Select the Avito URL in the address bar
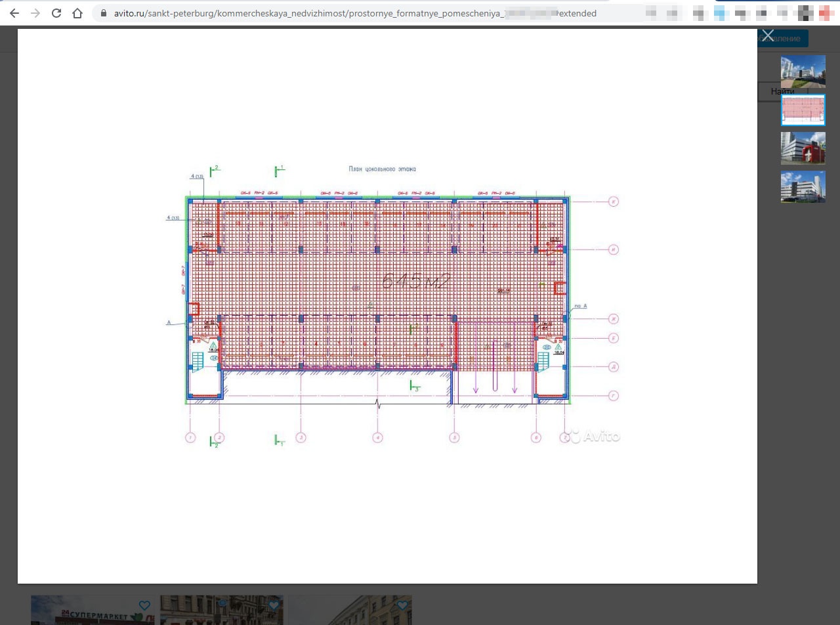Image resolution: width=840 pixels, height=625 pixels. (354, 13)
